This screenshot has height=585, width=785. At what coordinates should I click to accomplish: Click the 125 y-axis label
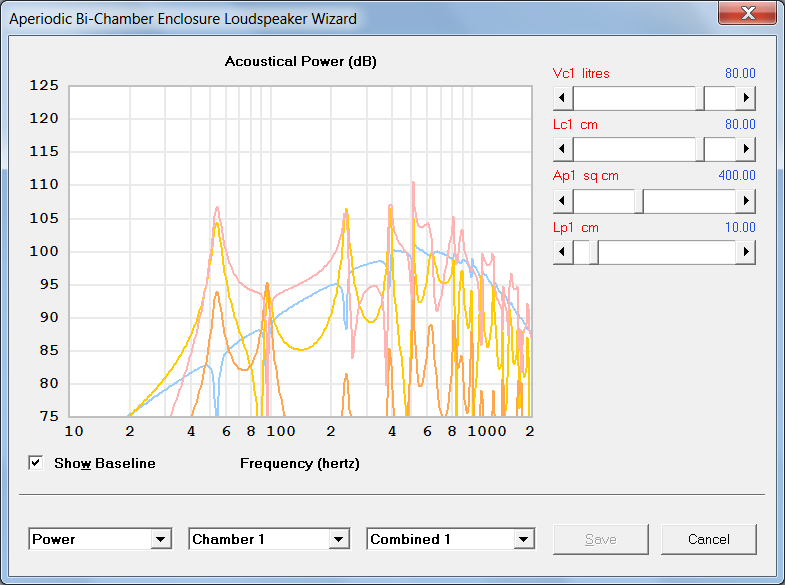[44, 86]
